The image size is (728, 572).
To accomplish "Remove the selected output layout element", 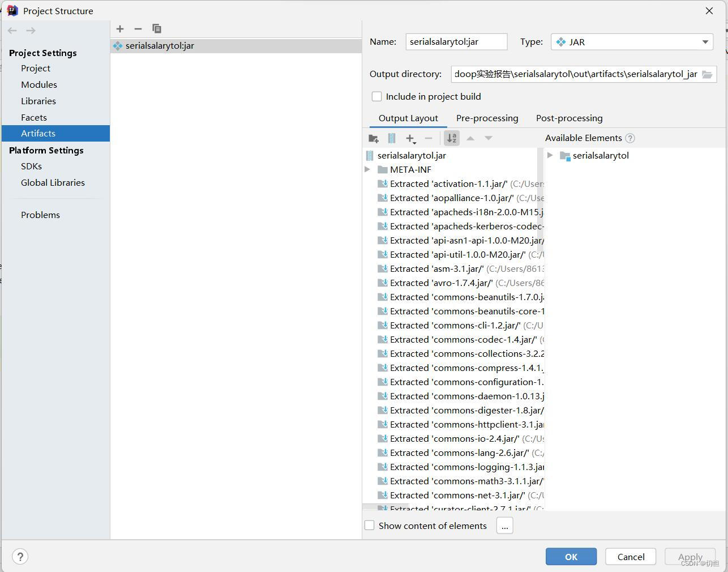I will 429,138.
